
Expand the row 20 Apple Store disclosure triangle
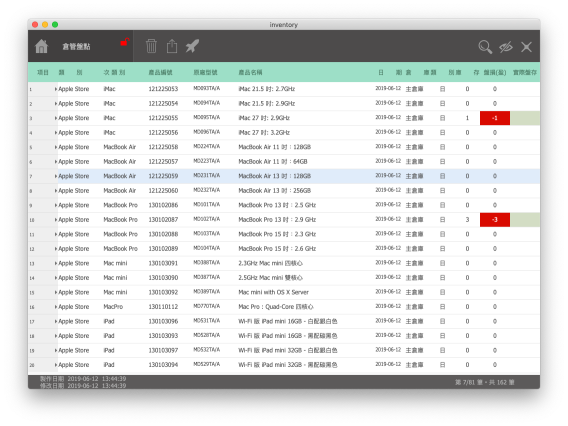pos(56,365)
